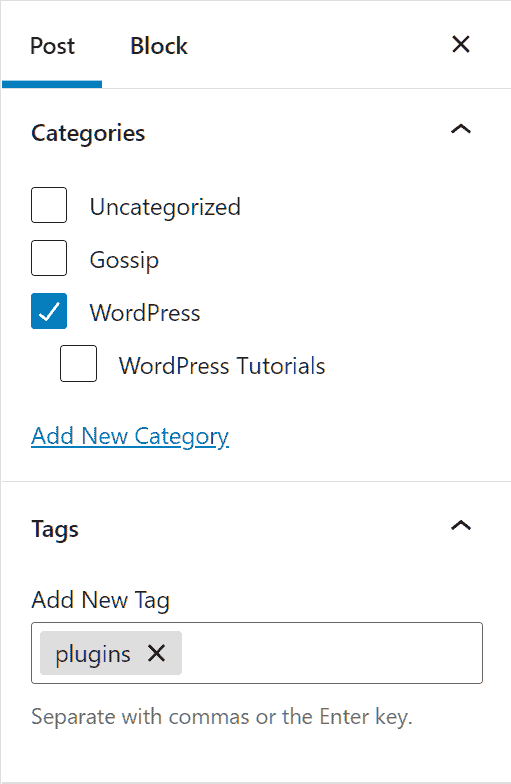The height and width of the screenshot is (784, 511).
Task: Collapse the Categories panel chevron
Action: point(460,130)
